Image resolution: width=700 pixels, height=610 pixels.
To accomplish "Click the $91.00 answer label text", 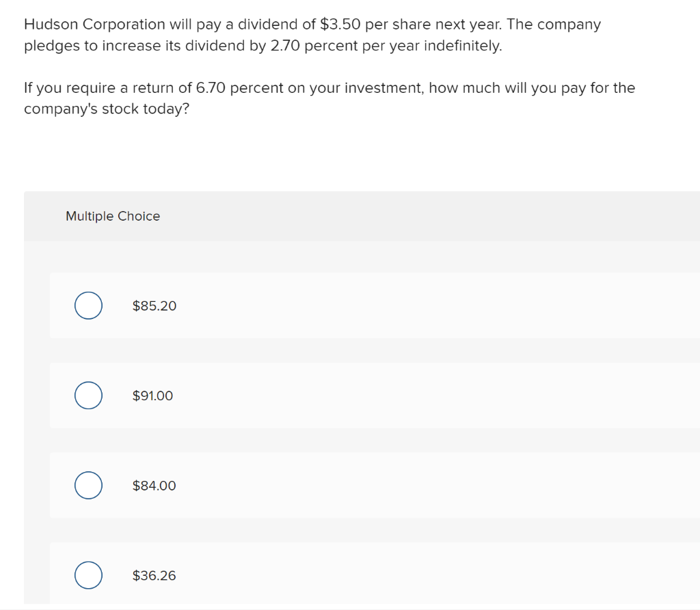I will coord(152,396).
